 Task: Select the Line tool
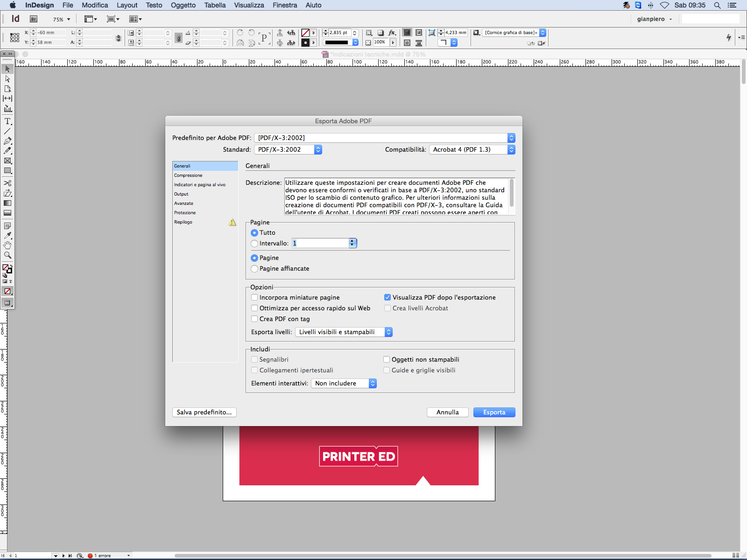[x=7, y=131]
